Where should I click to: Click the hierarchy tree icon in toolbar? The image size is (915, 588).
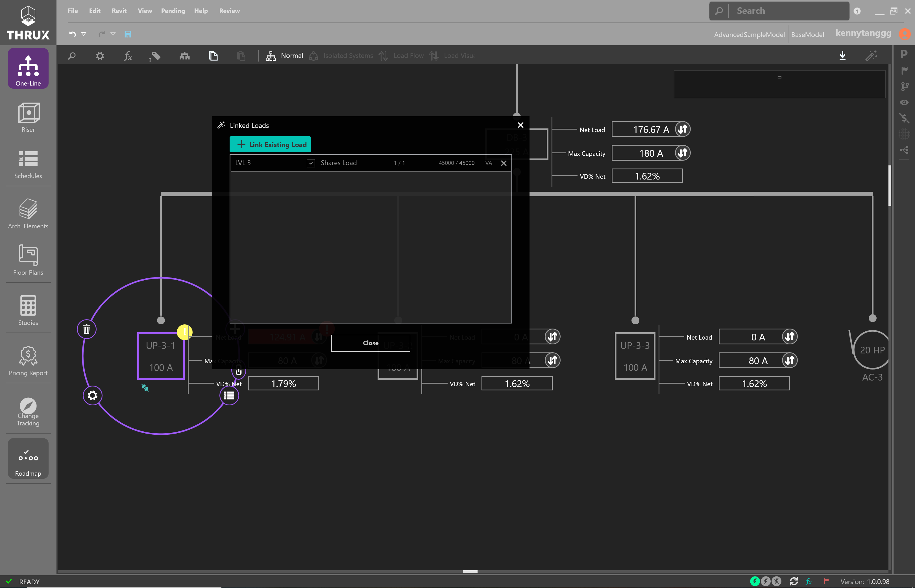[184, 56]
